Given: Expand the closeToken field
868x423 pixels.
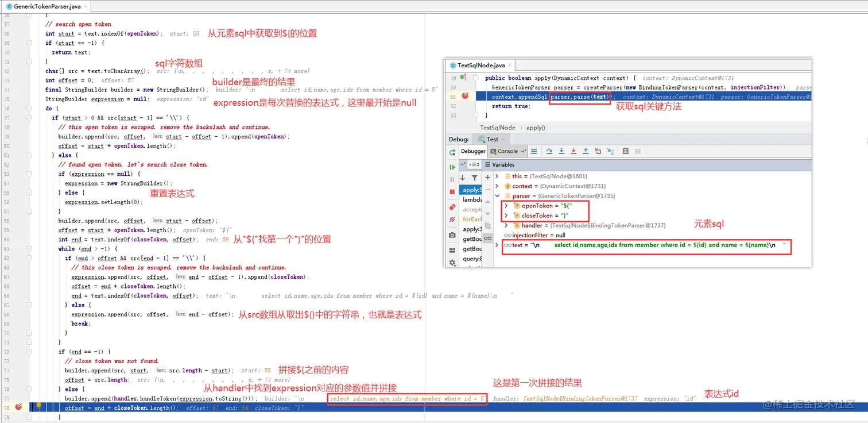Looking at the screenshot, I should [506, 216].
